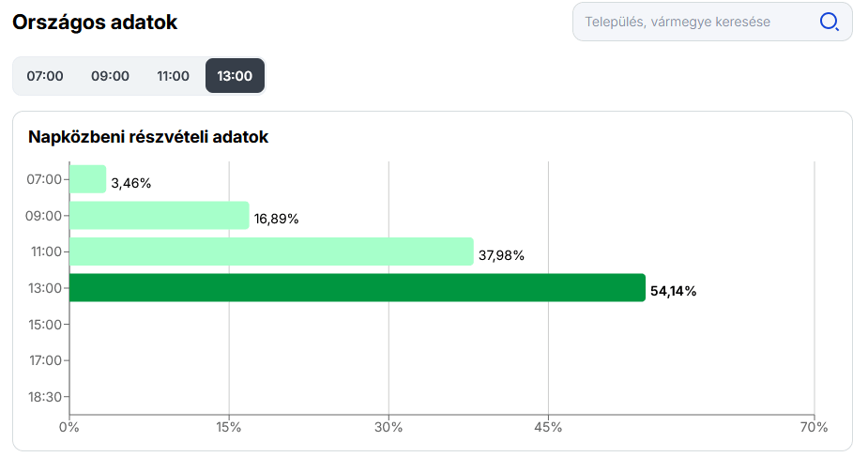Click the 18:30 axis label
The height and width of the screenshot is (457, 868).
tap(44, 396)
